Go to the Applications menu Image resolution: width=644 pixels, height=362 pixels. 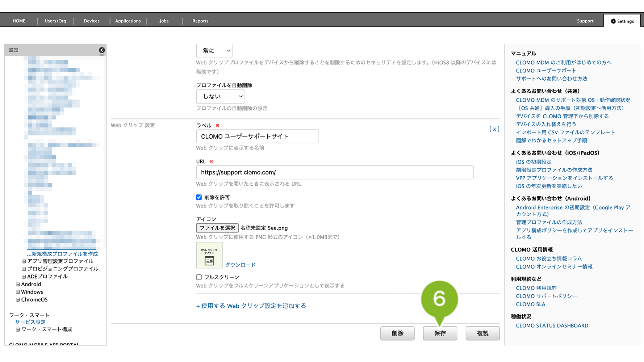[x=128, y=21]
